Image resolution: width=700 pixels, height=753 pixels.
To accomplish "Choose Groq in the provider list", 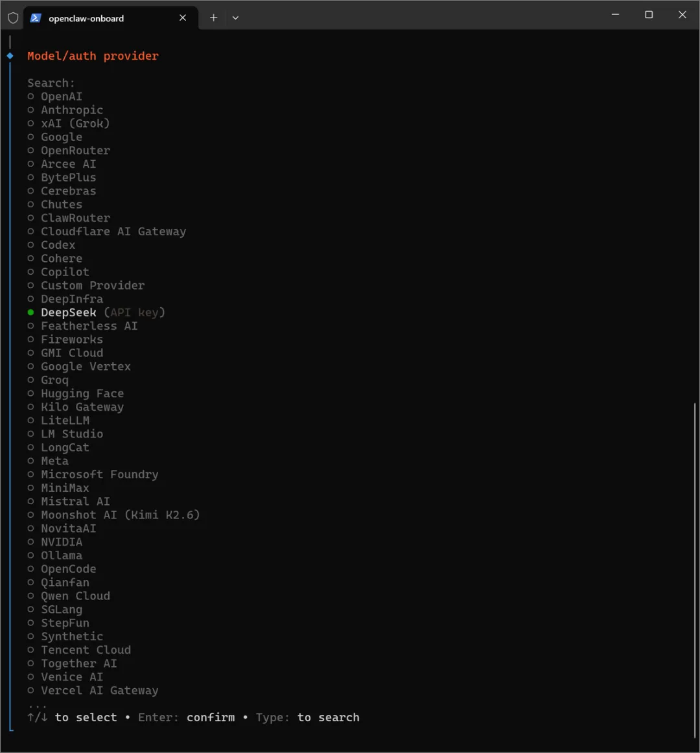I will 48,380.
